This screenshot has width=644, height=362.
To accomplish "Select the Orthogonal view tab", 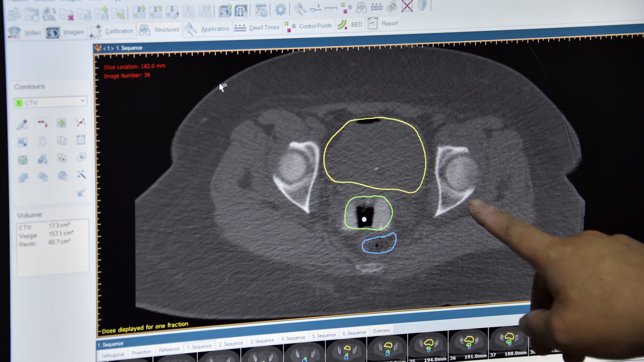I will 113,355.
